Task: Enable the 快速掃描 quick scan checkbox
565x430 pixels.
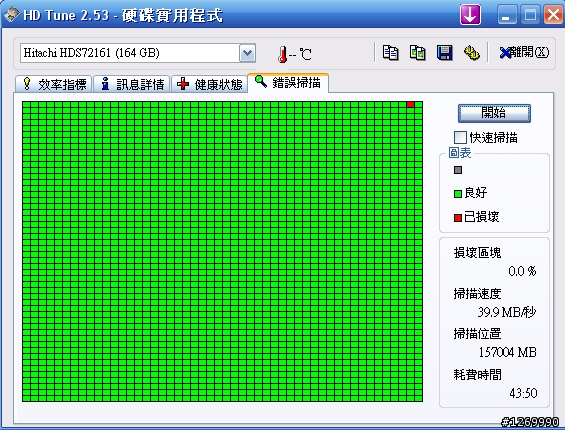Action: (460, 137)
